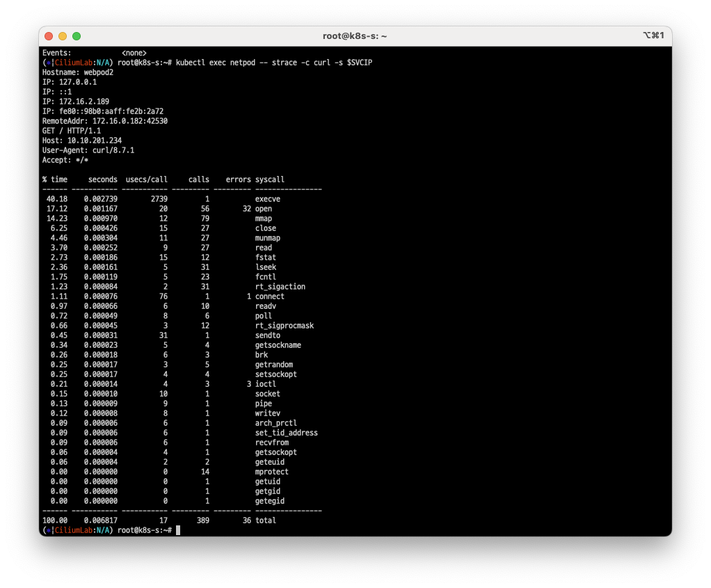Click the 'usecs/call' column header
Screen dimensions: 711x588
coord(147,180)
